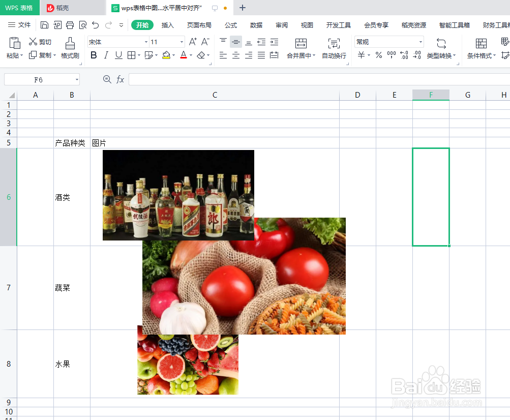Open a new tab with plus button
The image size is (510, 420).
(x=243, y=8)
